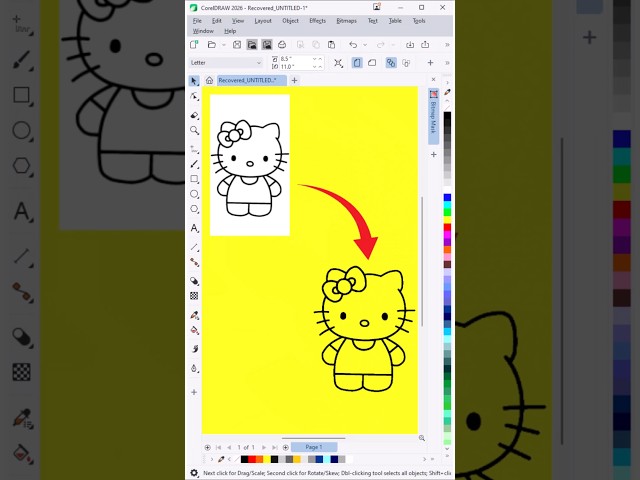The height and width of the screenshot is (480, 640).
Task: Select the Outline Pen tool in toolbox
Action: [194, 368]
